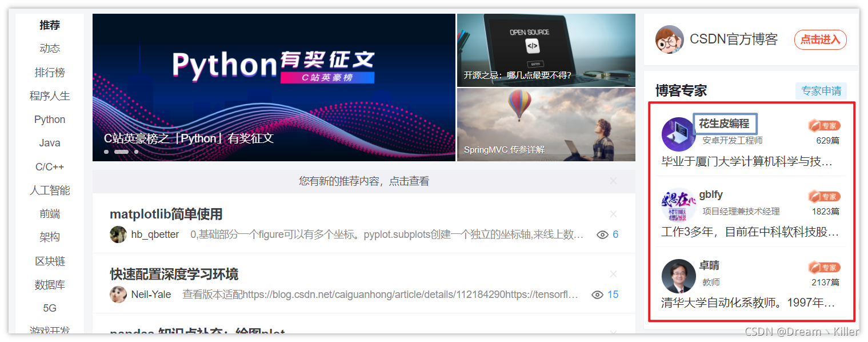Click the 专家 badge next to 卓晴
The image size is (868, 342).
pos(824,268)
